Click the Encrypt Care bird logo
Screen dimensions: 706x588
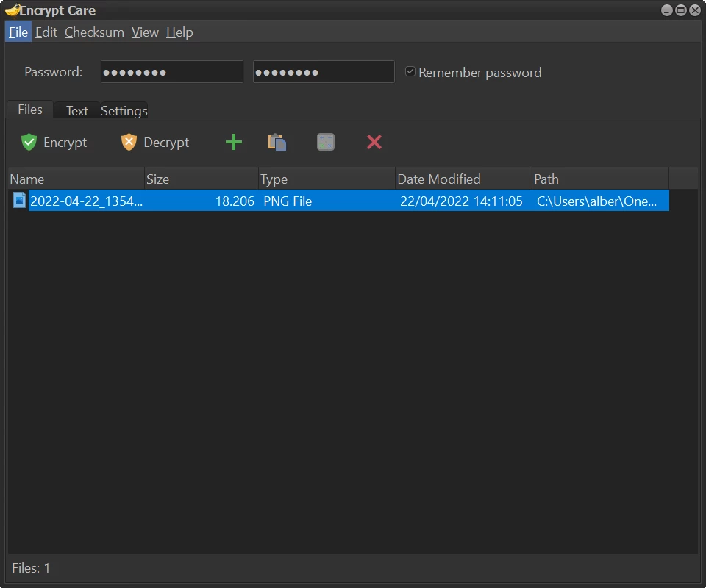[13, 10]
